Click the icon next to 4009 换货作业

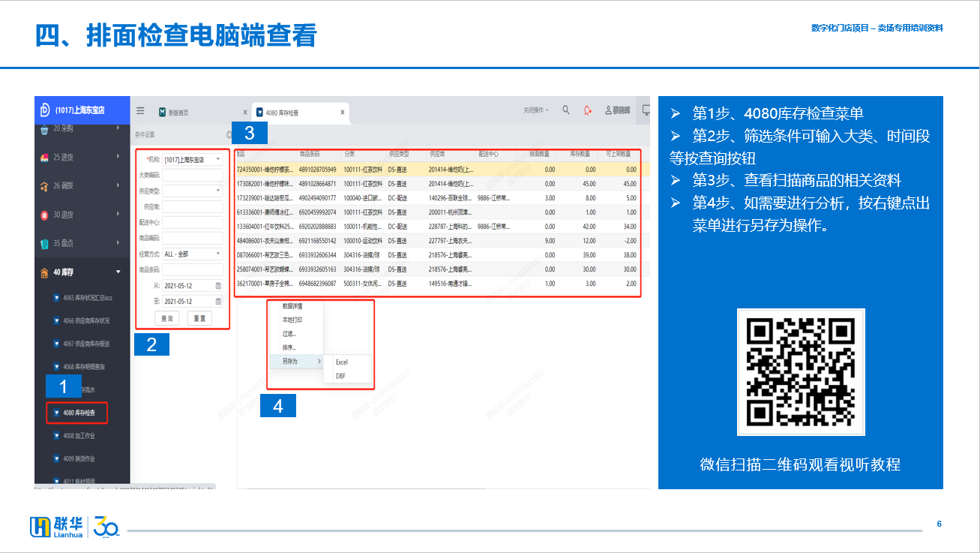pyautogui.click(x=56, y=458)
